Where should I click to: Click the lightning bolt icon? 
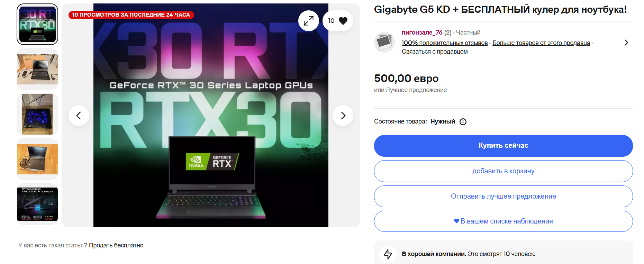[x=388, y=254]
